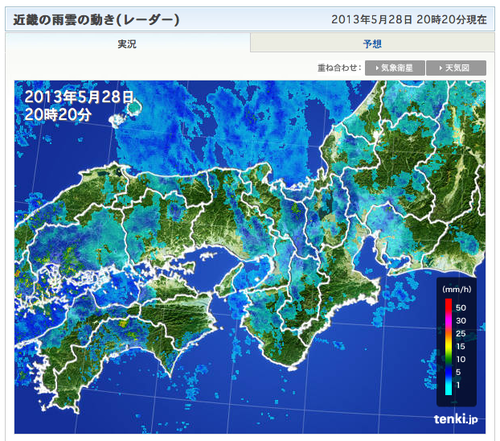
Task: Overlay the 気象衛星 satellite layer
Action: click(x=395, y=68)
